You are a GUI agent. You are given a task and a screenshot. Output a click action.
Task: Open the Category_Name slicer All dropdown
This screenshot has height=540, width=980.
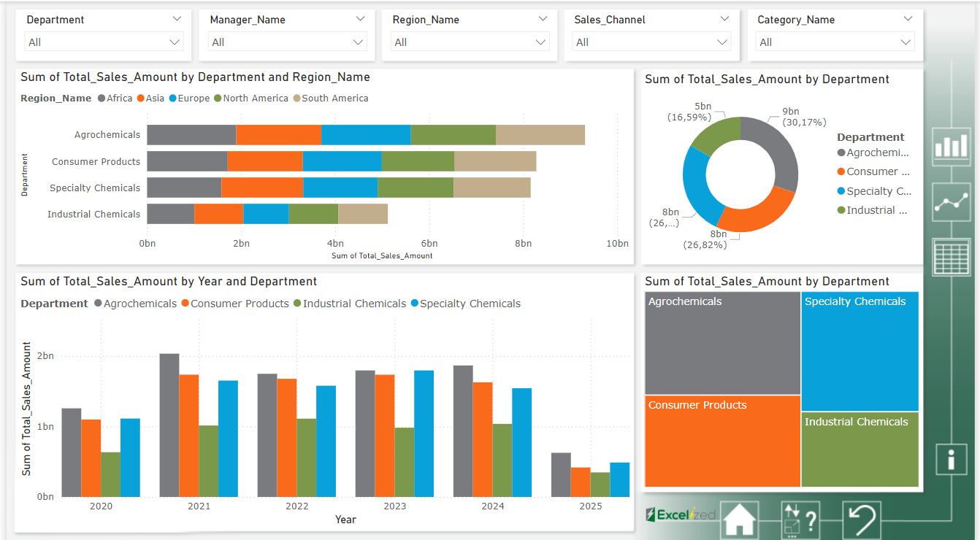point(835,42)
